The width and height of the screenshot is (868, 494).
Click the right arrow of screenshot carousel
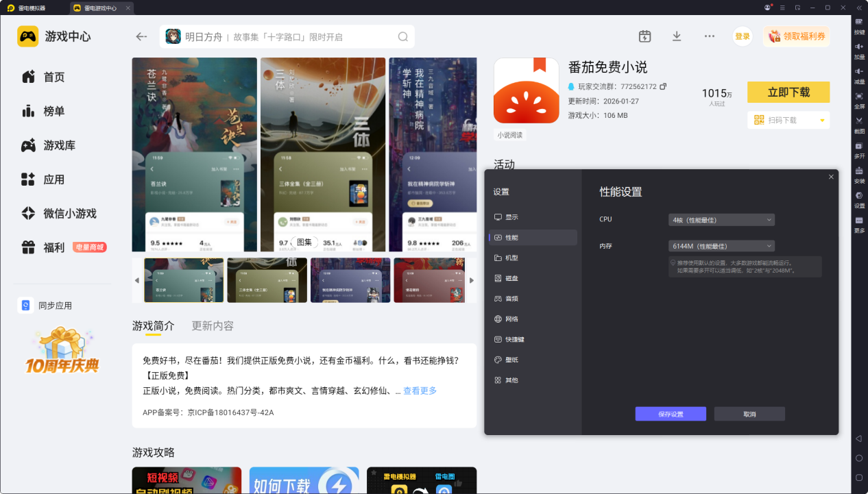tap(471, 280)
